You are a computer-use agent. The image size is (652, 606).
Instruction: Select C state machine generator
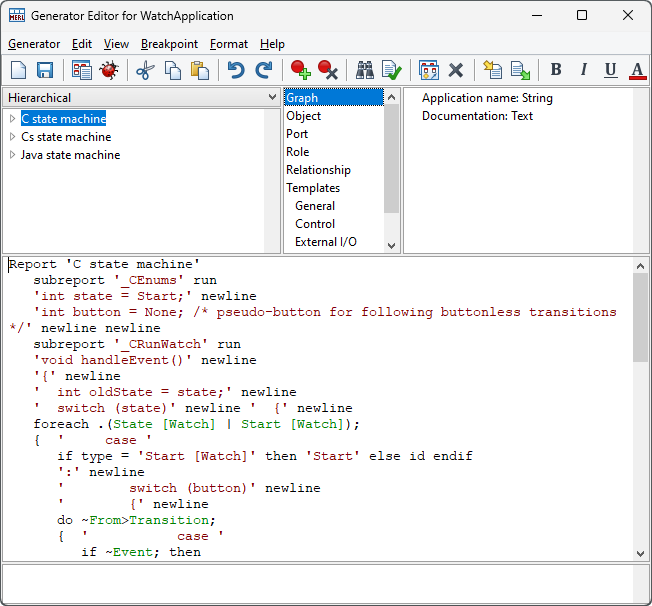(x=64, y=119)
